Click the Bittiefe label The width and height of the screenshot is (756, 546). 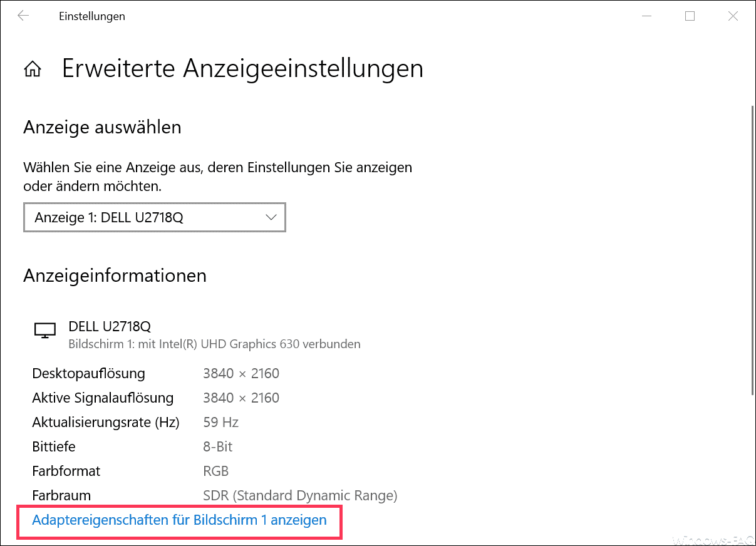pyautogui.click(x=54, y=447)
